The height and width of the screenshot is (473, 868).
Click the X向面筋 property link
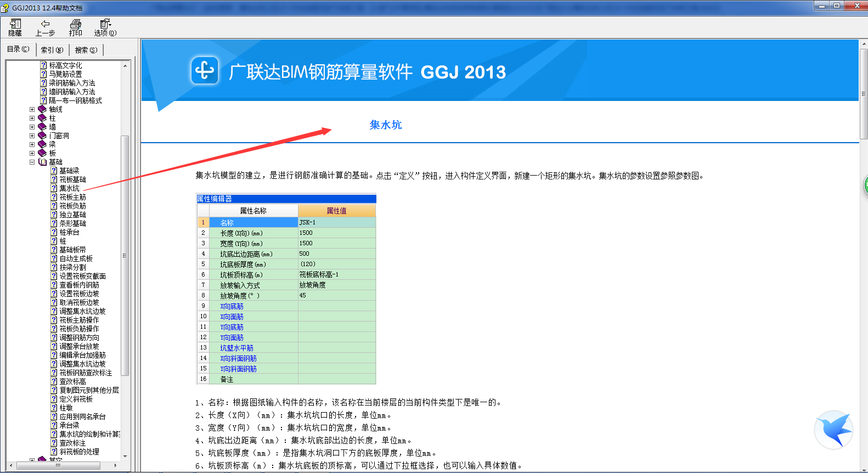(x=232, y=317)
